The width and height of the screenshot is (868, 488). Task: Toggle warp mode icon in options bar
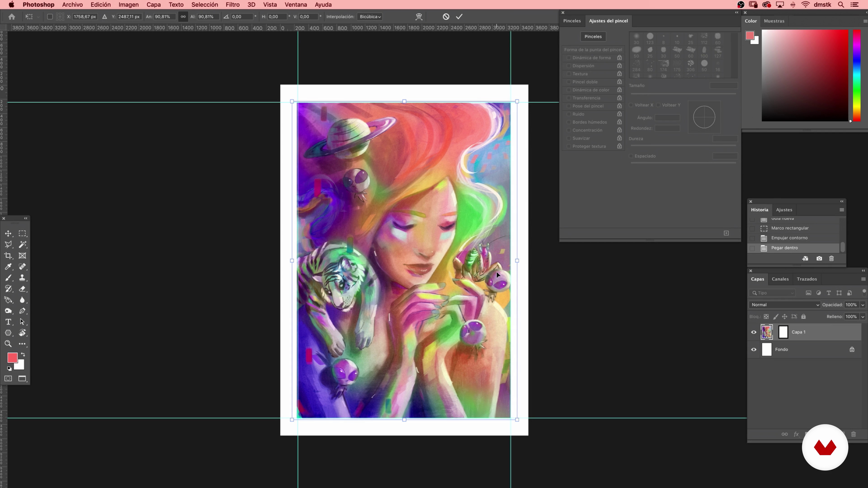tap(419, 16)
